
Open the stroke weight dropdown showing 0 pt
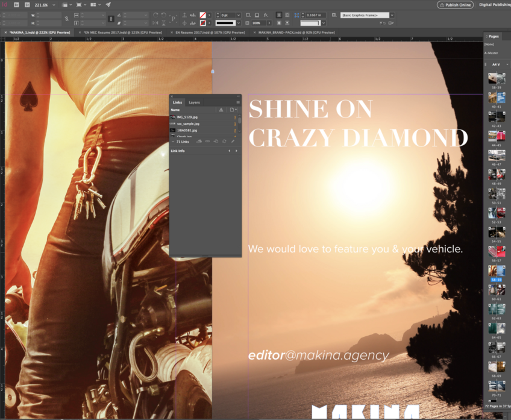pyautogui.click(x=239, y=15)
